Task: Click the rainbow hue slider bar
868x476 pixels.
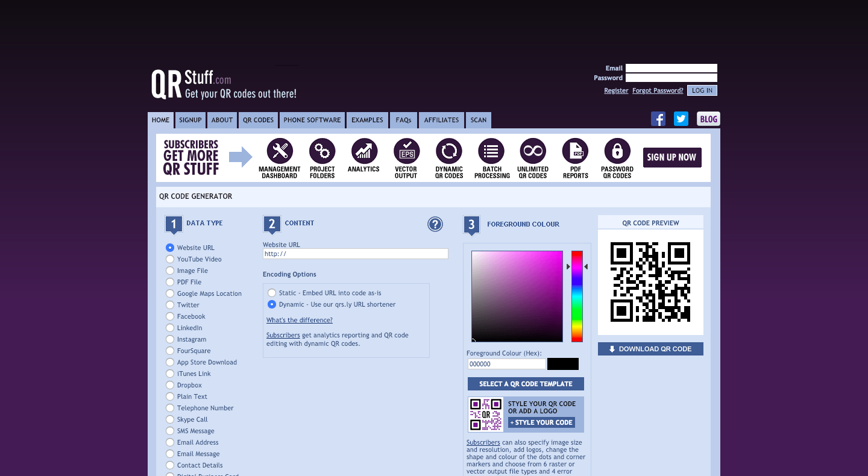Action: (577, 296)
